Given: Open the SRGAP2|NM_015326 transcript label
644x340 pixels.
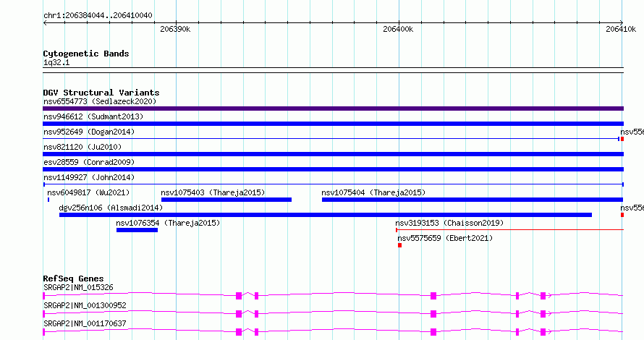Looking at the screenshot, I should (78, 287).
